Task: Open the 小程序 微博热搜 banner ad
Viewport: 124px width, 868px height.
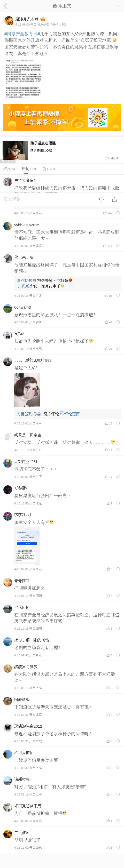Action: coord(62,118)
